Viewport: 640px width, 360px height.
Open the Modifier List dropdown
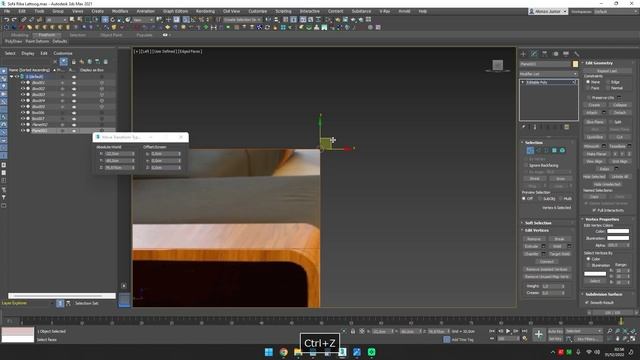click(549, 74)
